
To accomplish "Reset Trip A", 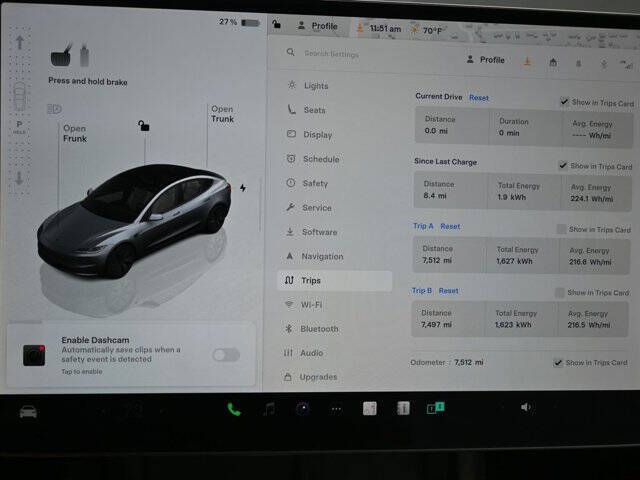I will 450,226.
